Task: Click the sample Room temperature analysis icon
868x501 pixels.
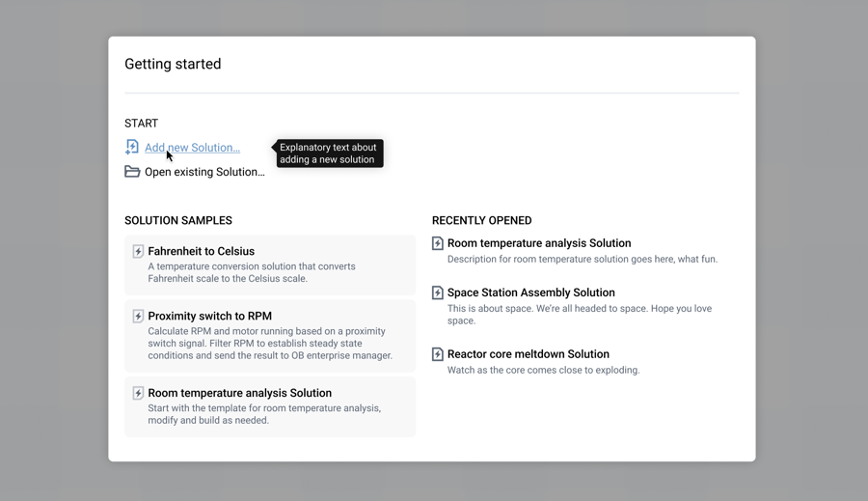Action: pos(138,394)
